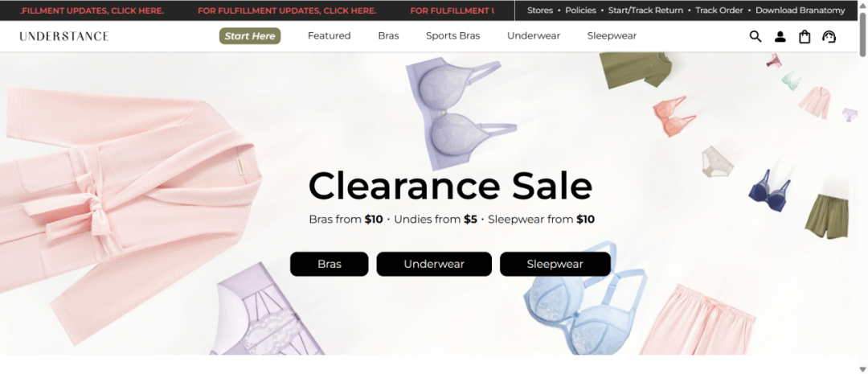The height and width of the screenshot is (374, 868).
Task: Click Download Branatomy link
Action: pyautogui.click(x=800, y=10)
